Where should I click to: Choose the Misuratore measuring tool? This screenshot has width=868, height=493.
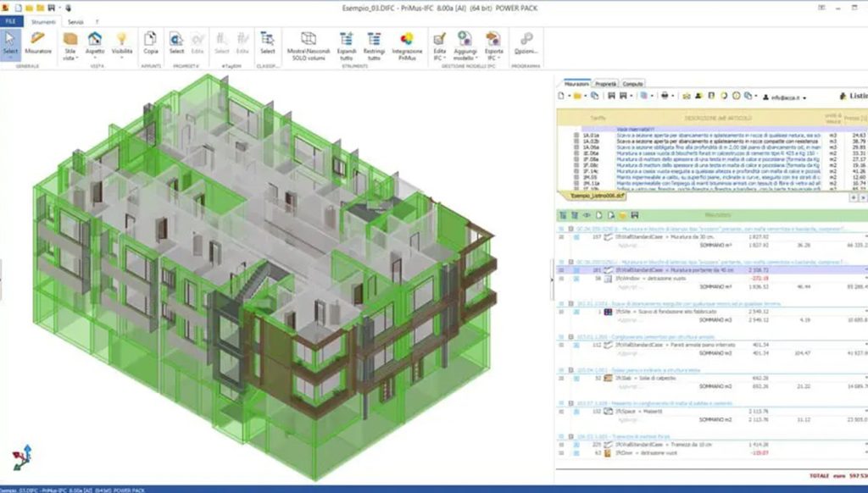click(x=38, y=43)
